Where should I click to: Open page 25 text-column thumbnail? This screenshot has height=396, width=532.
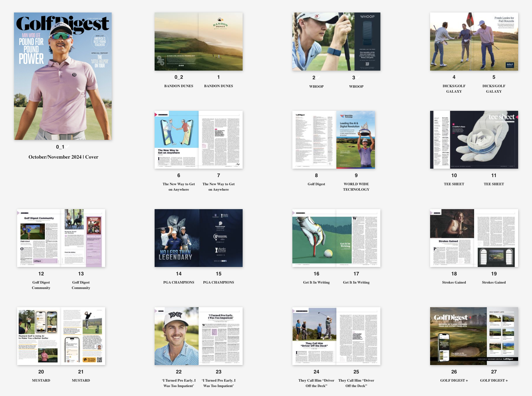[358, 336]
